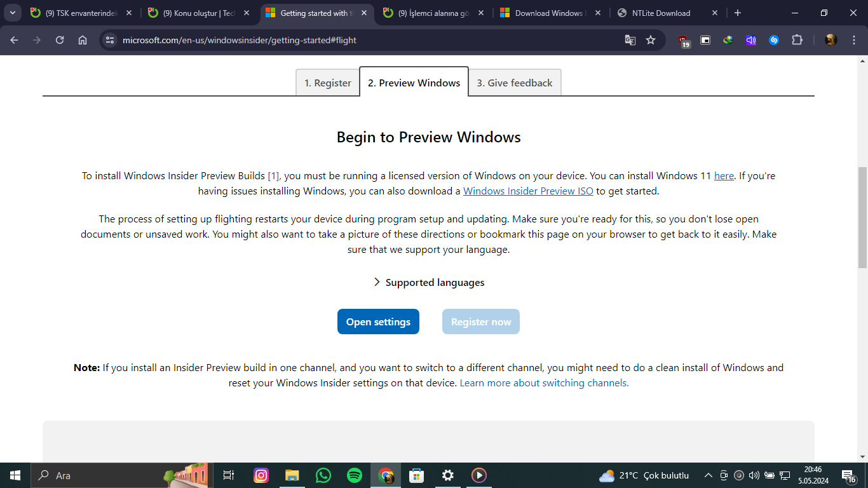Check the battery power status icon
The width and height of the screenshot is (868, 488).
click(770, 475)
